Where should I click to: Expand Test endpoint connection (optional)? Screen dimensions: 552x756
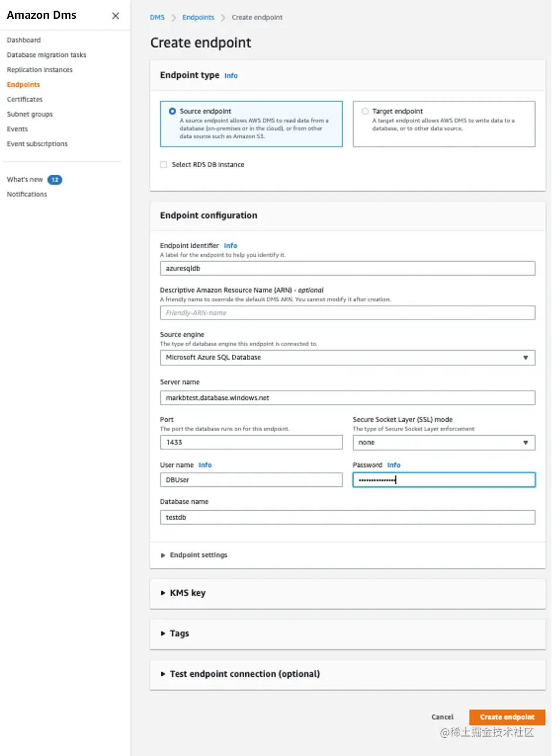tap(241, 674)
